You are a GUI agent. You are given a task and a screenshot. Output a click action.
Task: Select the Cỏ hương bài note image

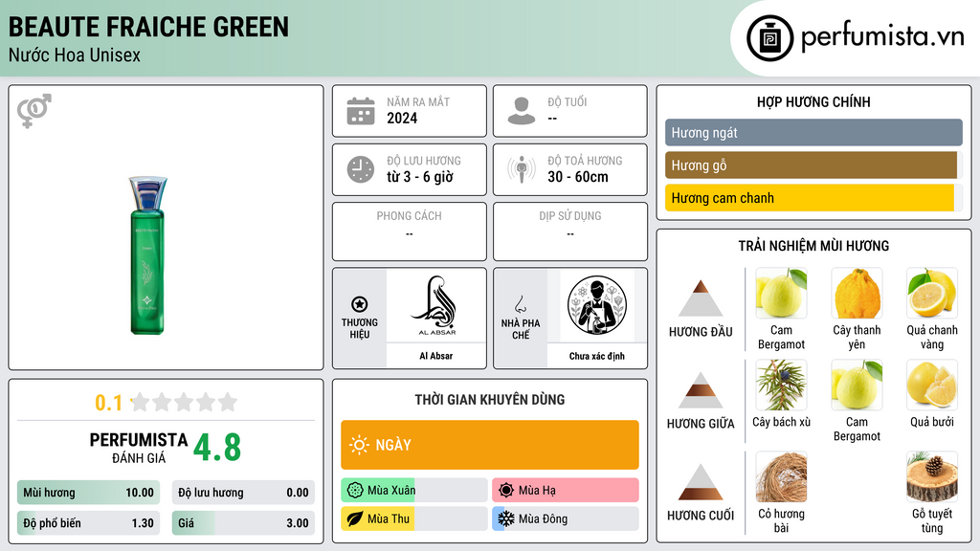coord(781,476)
